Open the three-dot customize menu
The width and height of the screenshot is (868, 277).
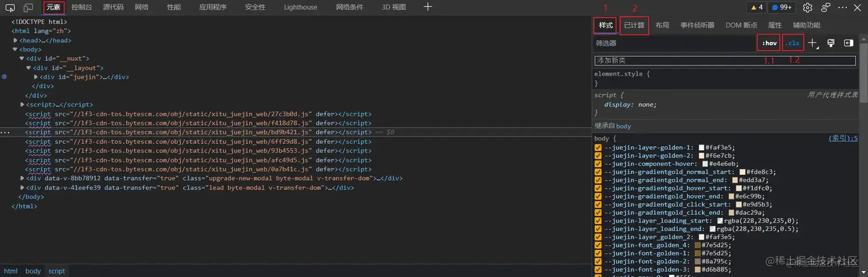(843, 7)
